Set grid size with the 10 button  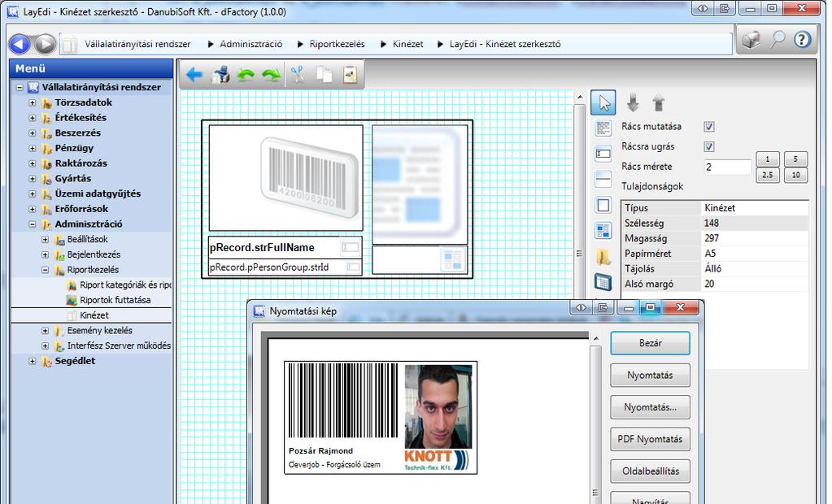[x=795, y=175]
